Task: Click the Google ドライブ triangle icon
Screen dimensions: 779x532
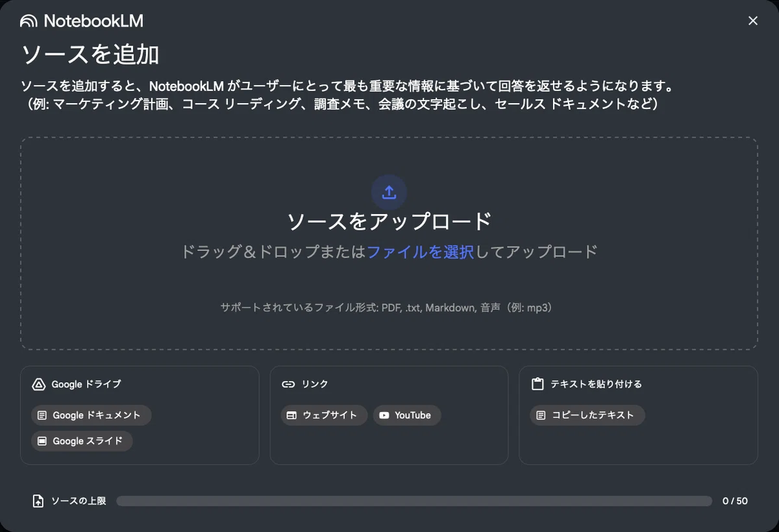Action: tap(38, 384)
